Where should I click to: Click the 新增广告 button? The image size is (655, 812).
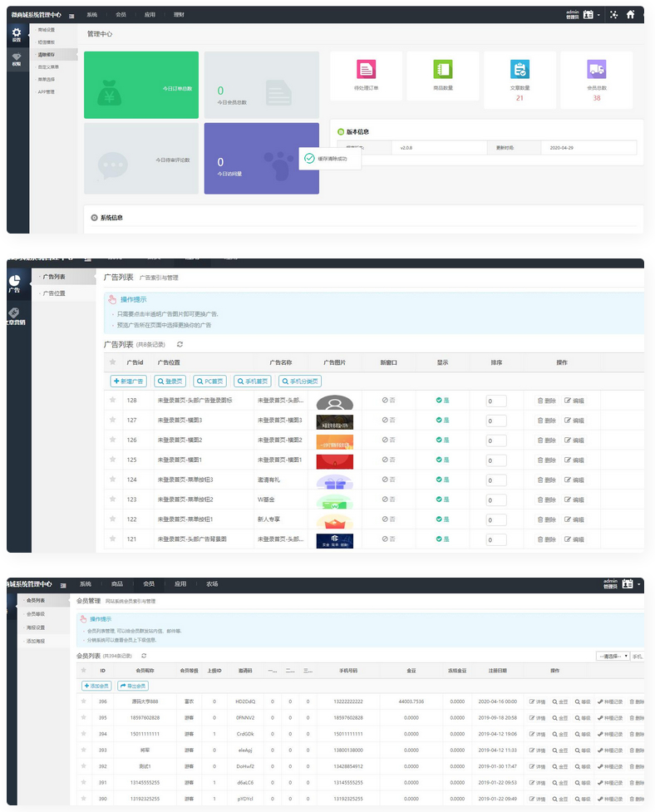click(129, 381)
